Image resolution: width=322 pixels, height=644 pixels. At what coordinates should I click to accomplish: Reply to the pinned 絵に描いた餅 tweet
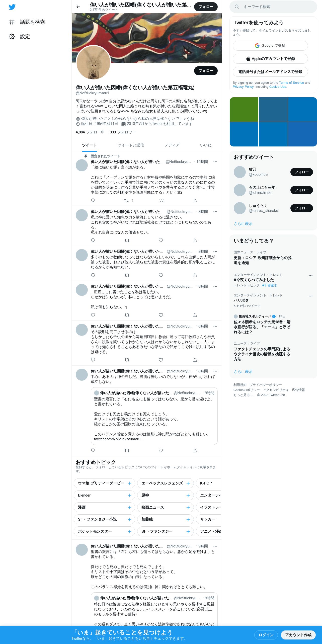[x=93, y=200]
